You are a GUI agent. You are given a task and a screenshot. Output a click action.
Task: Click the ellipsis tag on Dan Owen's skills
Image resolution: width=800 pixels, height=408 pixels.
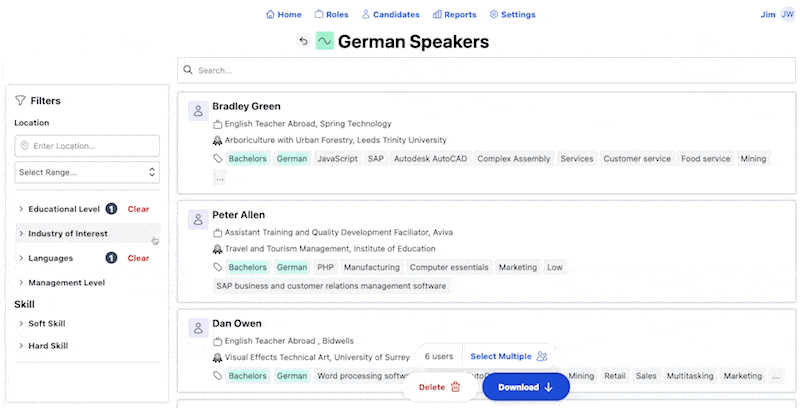pyautogui.click(x=776, y=376)
